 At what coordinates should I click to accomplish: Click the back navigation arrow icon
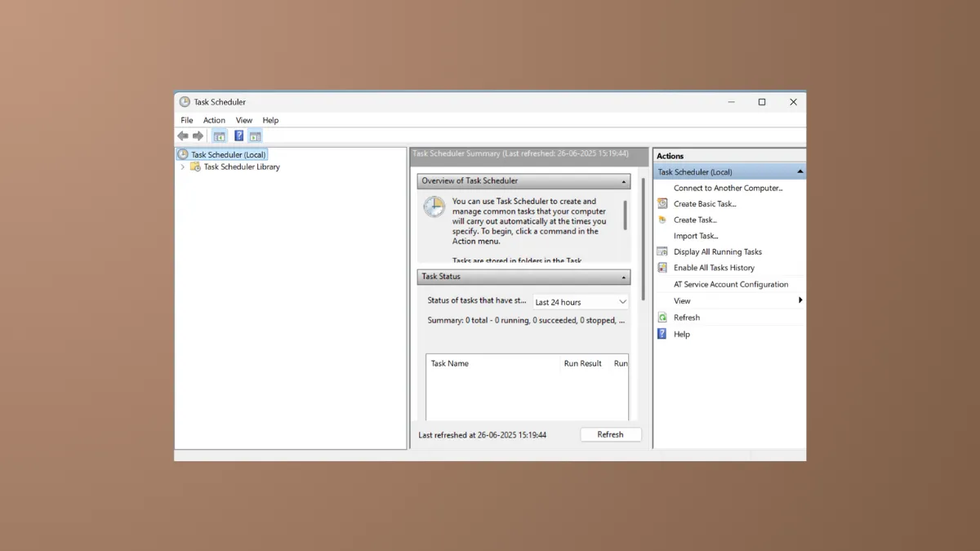(x=183, y=136)
